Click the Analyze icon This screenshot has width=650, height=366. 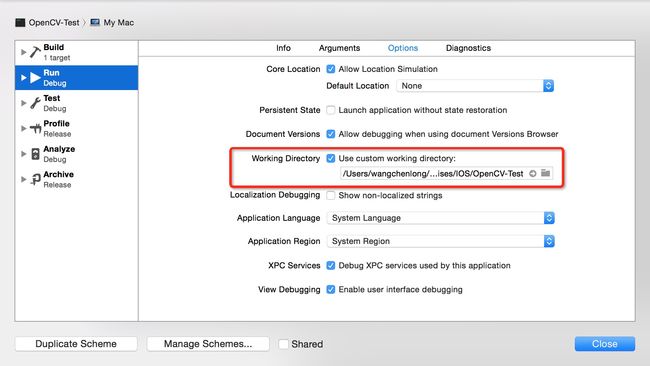36,154
